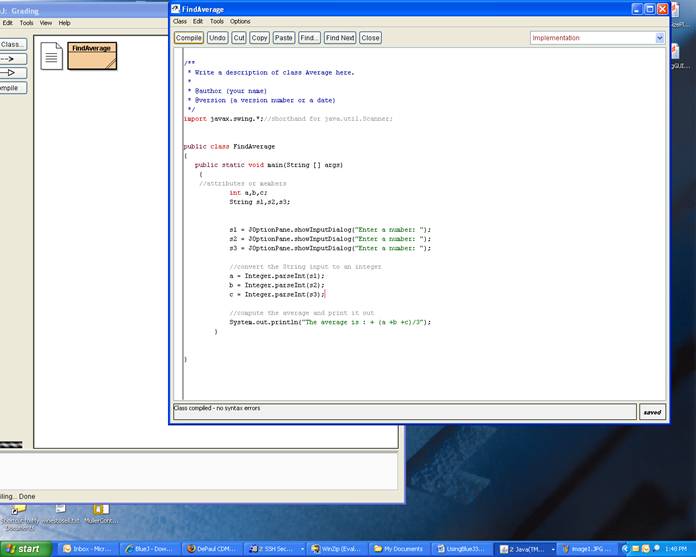Click the System.out.println code line
Image resolution: width=696 pixels, height=557 pixels.
(x=330, y=322)
